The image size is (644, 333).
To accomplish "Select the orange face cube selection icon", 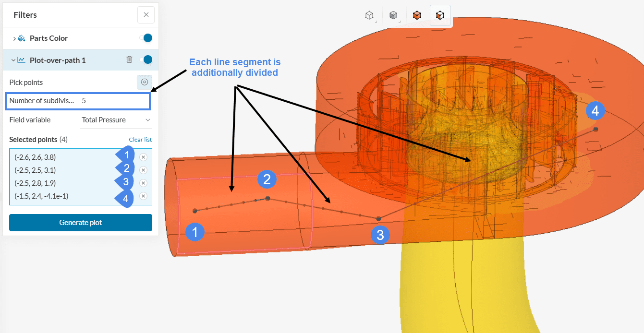I will coord(440,15).
